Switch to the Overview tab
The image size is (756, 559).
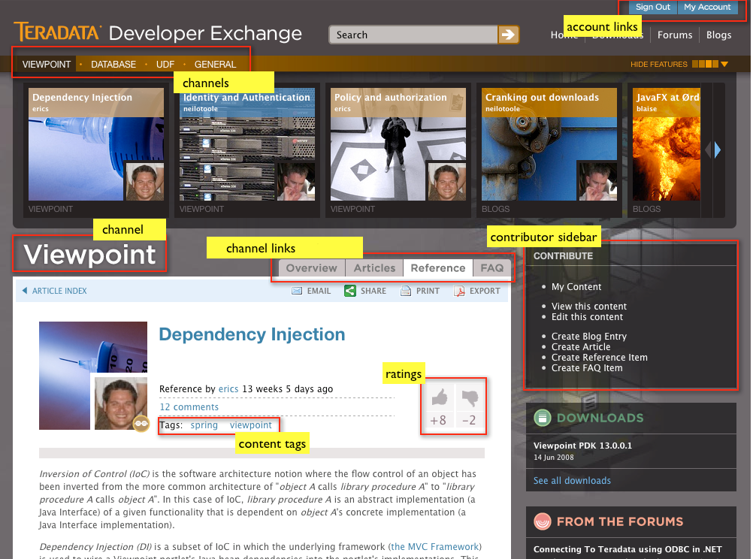coord(311,268)
